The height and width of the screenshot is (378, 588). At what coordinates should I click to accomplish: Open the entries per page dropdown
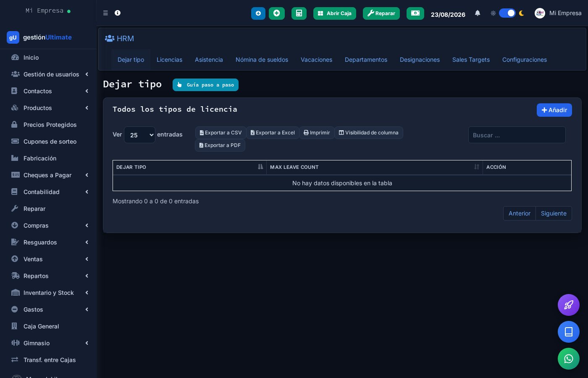[139, 135]
